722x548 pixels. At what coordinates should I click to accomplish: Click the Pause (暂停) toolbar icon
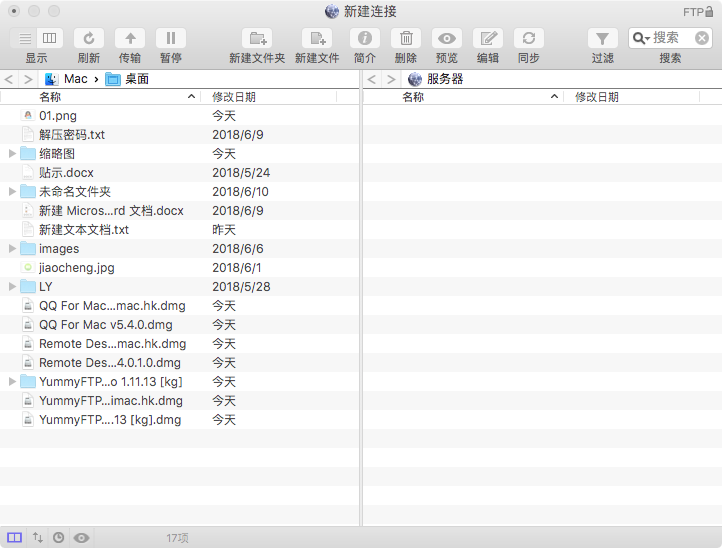pyautogui.click(x=171, y=38)
